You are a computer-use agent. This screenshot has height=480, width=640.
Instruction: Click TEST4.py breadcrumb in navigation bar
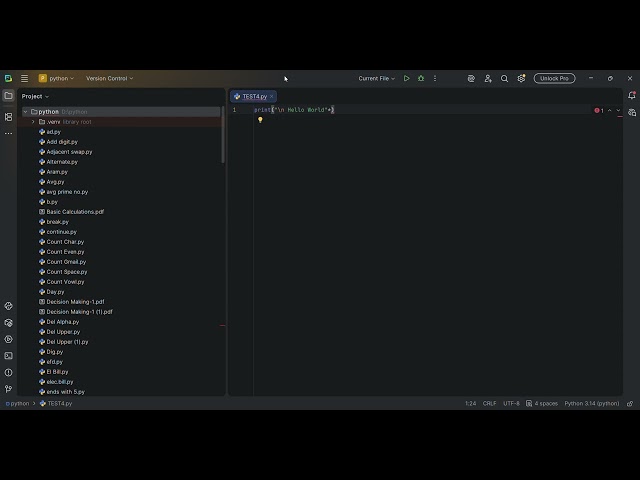[56, 403]
